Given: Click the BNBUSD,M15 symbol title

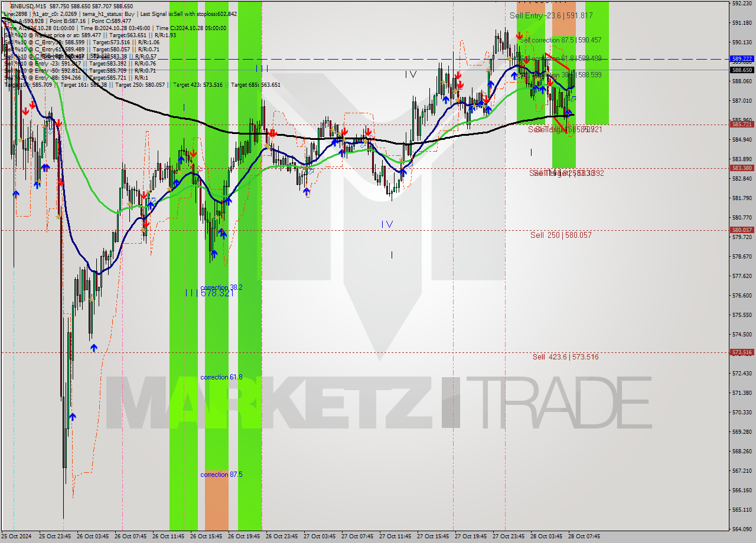Looking at the screenshot, I should pyautogui.click(x=29, y=6).
